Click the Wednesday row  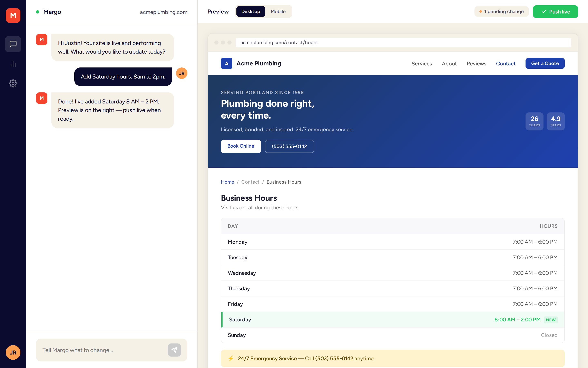393,273
